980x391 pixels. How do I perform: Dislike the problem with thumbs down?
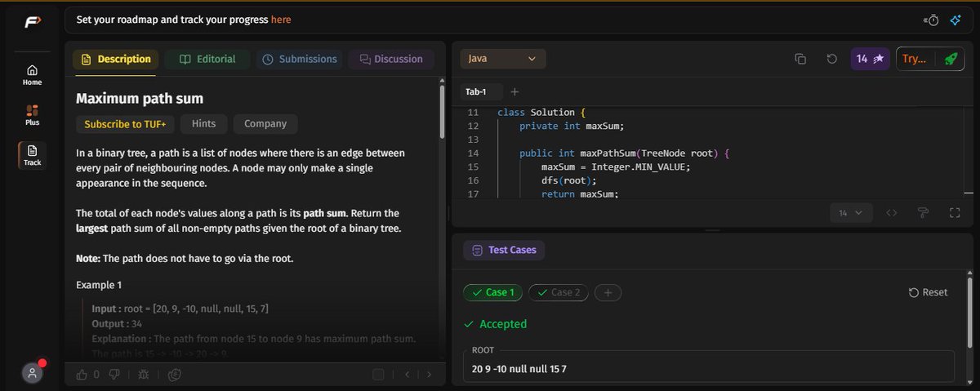(115, 375)
